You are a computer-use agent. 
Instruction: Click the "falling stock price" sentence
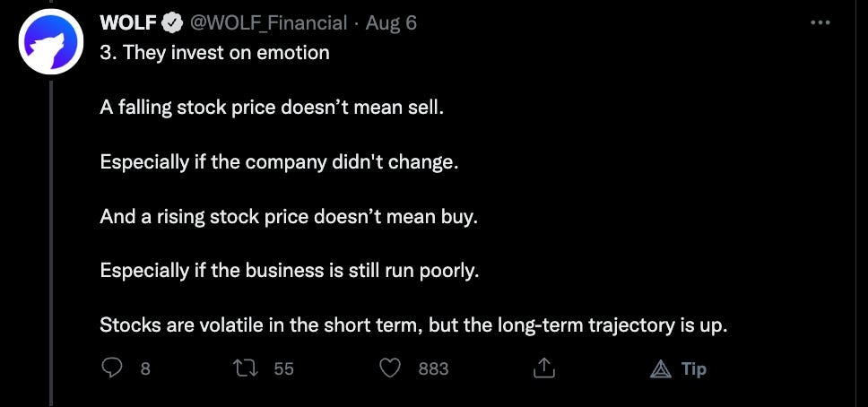click(x=272, y=109)
